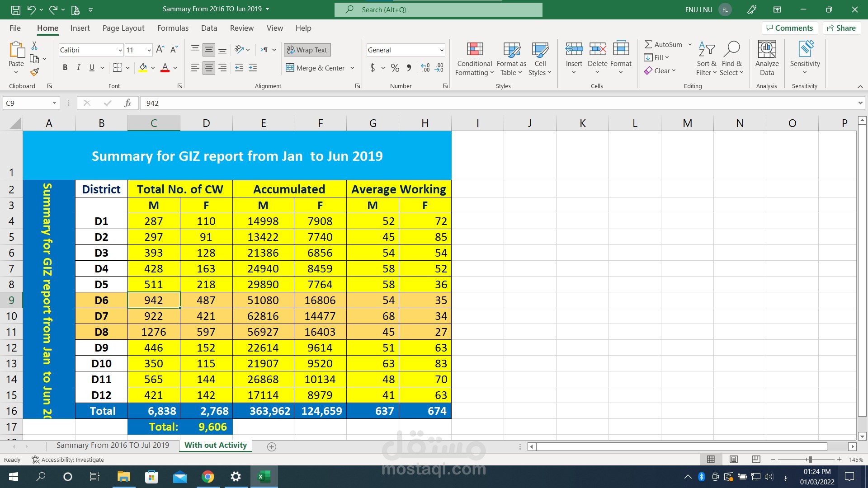Open Conditional Formatting menu
The width and height of the screenshot is (868, 488).
tap(474, 59)
